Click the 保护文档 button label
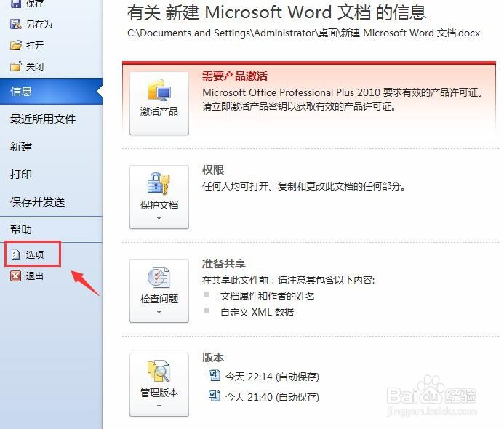Screen dimensions: 504x429 pos(159,205)
